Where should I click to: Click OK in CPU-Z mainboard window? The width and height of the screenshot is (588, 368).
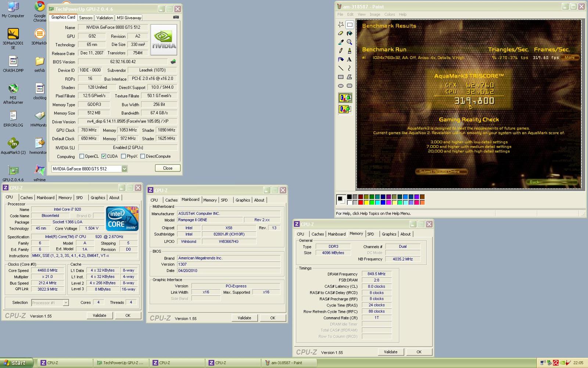(x=273, y=318)
